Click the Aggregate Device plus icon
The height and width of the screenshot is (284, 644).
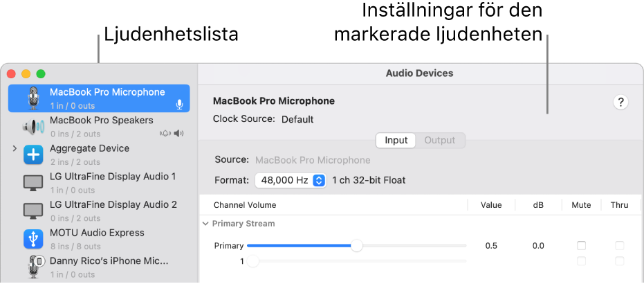[33, 154]
